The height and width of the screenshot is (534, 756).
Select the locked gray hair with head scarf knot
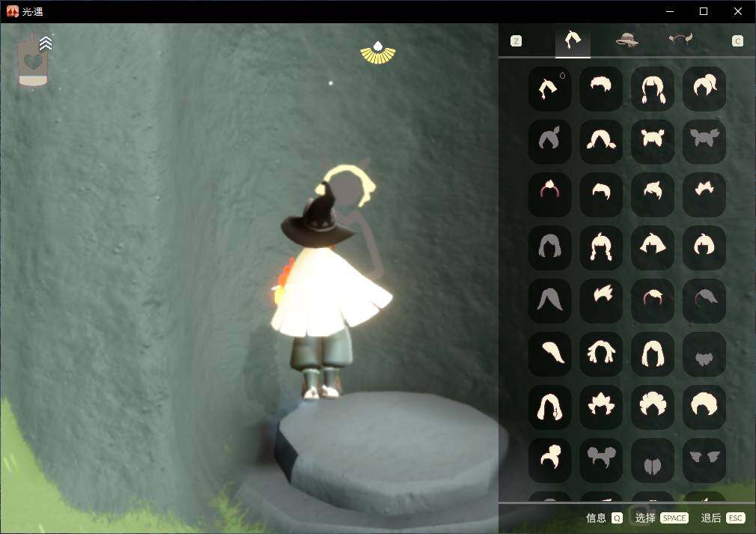[549, 142]
